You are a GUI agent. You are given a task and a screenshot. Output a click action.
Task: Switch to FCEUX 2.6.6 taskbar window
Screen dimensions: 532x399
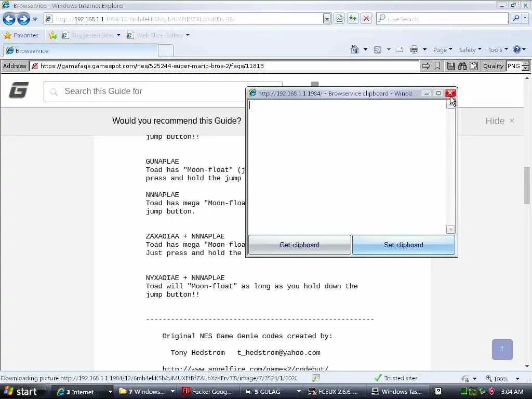334,392
